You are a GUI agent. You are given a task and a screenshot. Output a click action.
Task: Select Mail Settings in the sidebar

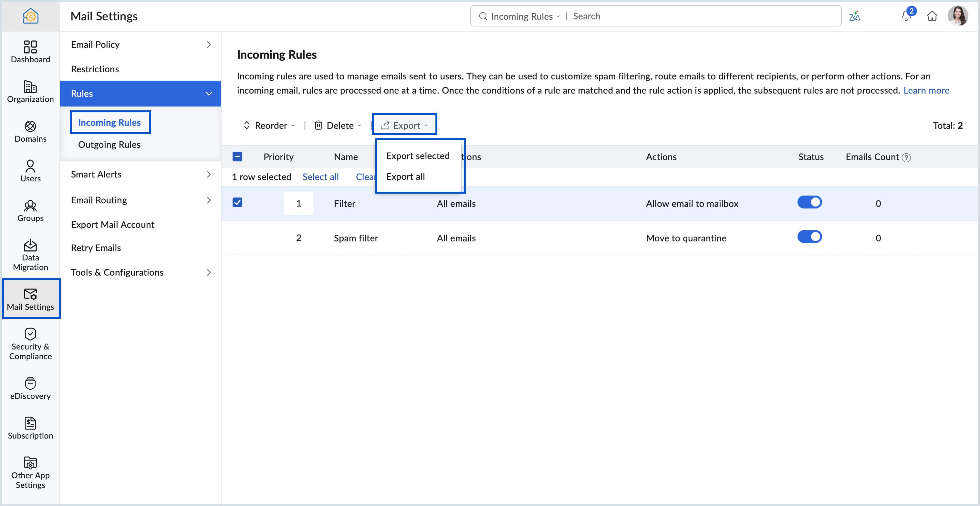[30, 299]
